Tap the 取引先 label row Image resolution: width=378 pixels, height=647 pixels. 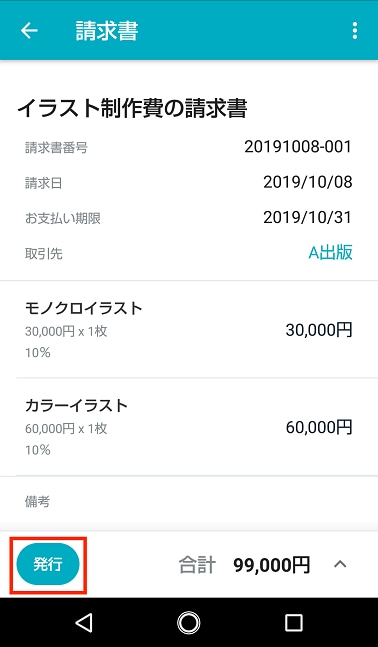tap(189, 253)
